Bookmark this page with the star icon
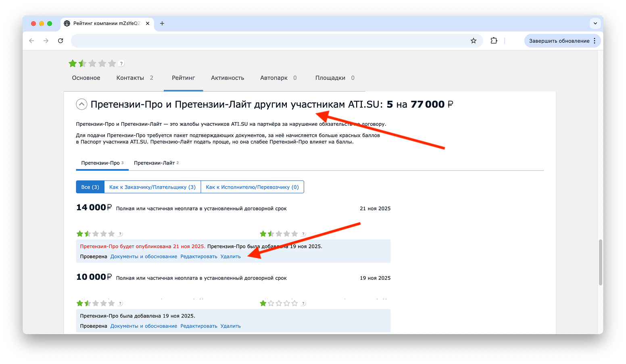Viewport: 626px width, 364px height. coord(474,41)
